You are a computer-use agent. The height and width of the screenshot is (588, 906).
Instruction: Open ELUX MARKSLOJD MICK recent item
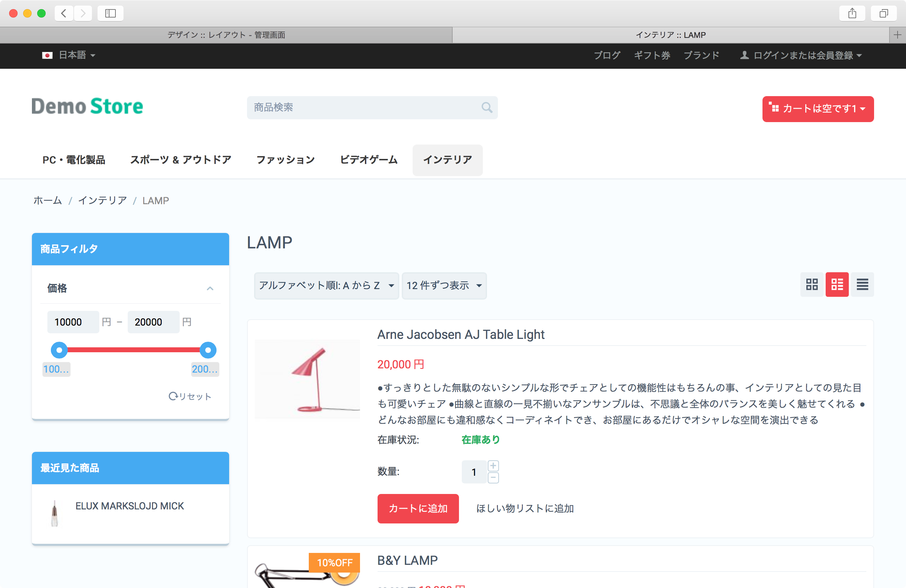[x=129, y=506]
